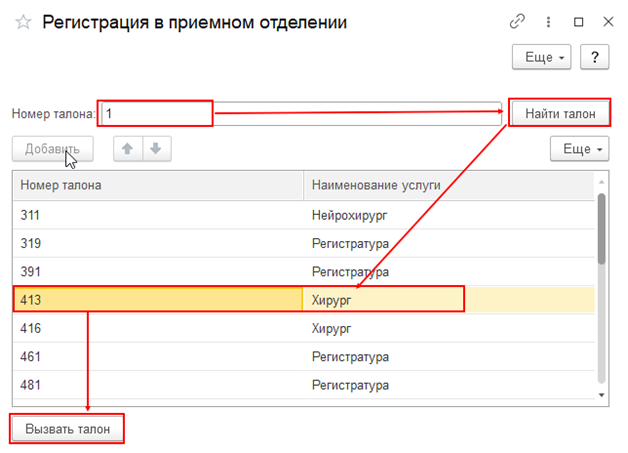
Task: Close the registration window
Action: (x=606, y=21)
